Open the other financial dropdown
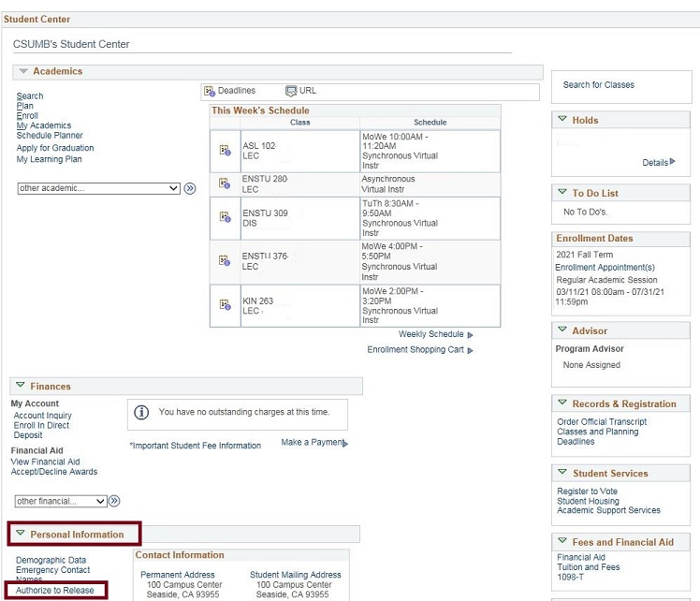The image size is (700, 601). tap(61, 501)
